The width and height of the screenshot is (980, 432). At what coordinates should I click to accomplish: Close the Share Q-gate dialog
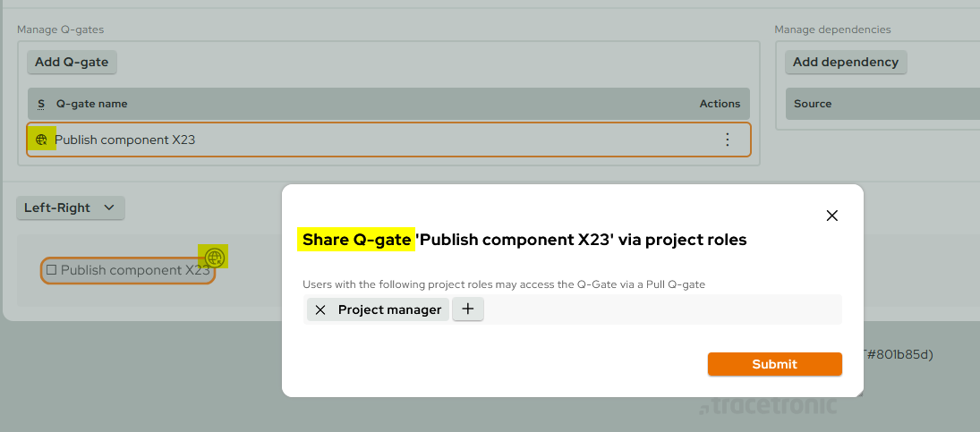[x=831, y=216]
